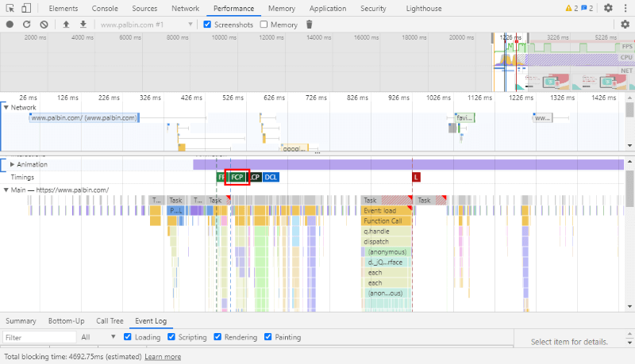Open the top Memory panel tab
The image size is (635, 364).
[282, 8]
